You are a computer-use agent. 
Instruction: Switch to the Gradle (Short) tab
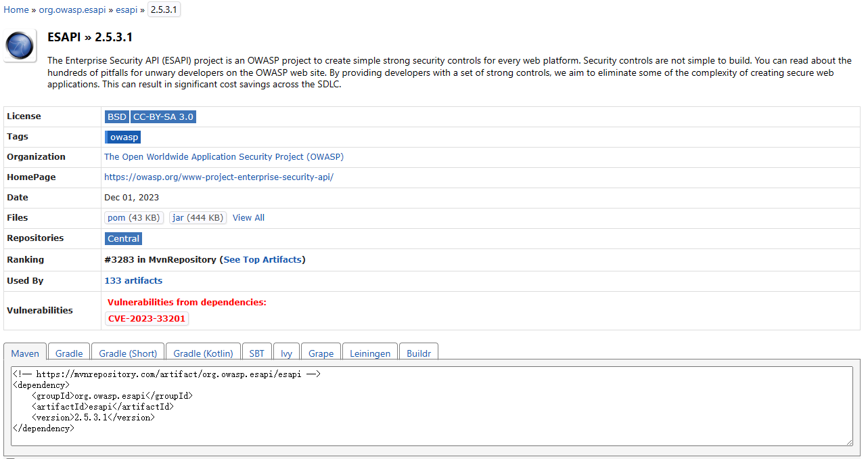click(x=128, y=353)
